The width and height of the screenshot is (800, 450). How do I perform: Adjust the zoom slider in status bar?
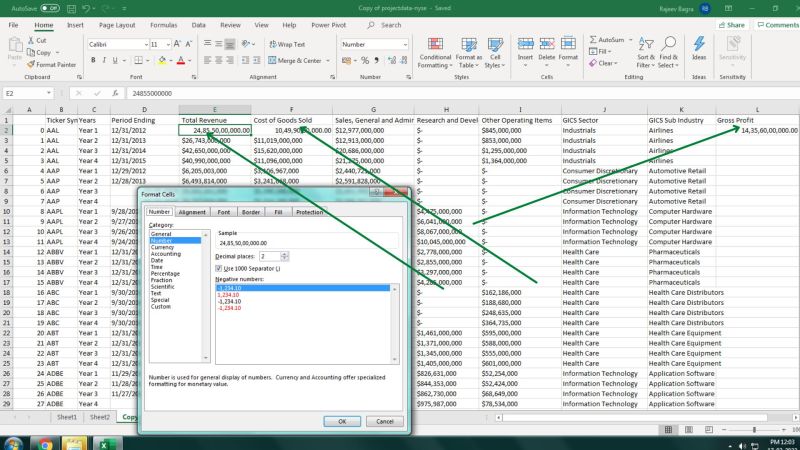tap(754, 430)
